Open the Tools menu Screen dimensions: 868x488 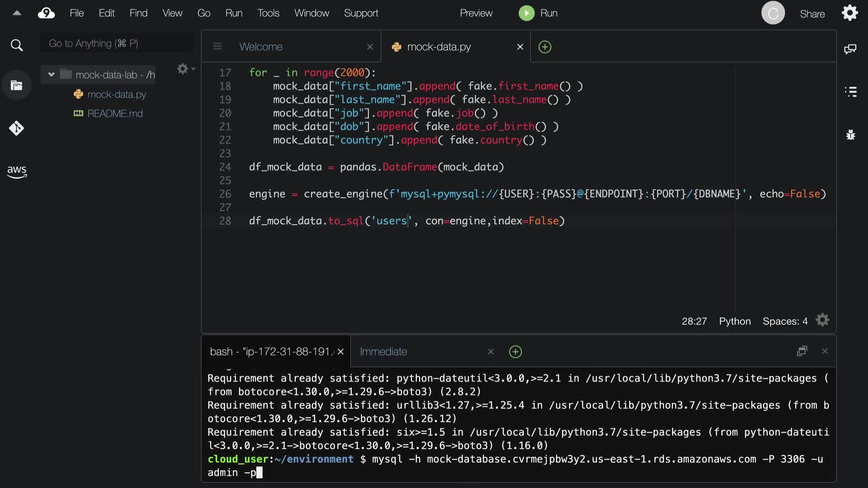(268, 13)
